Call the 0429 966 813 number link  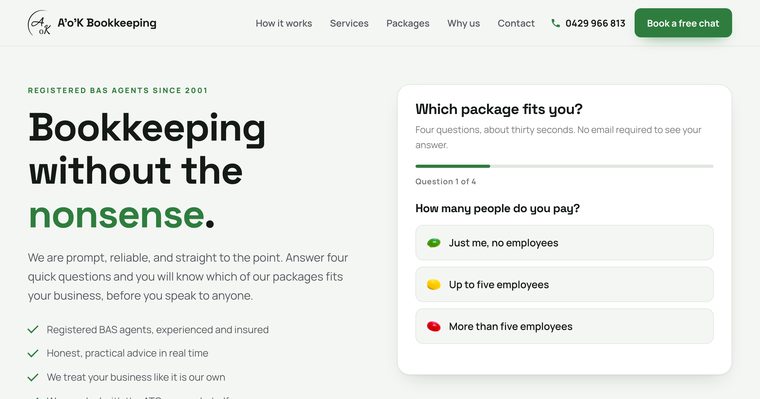588,23
